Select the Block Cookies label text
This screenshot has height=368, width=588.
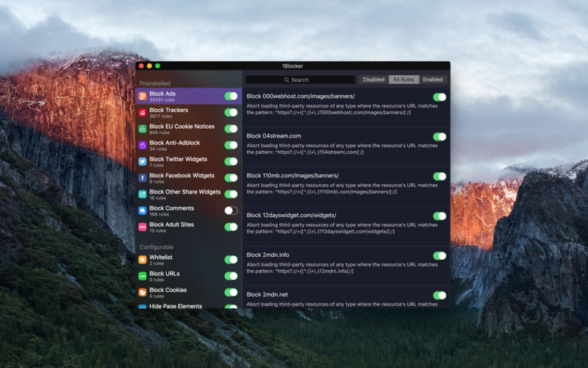[168, 290]
